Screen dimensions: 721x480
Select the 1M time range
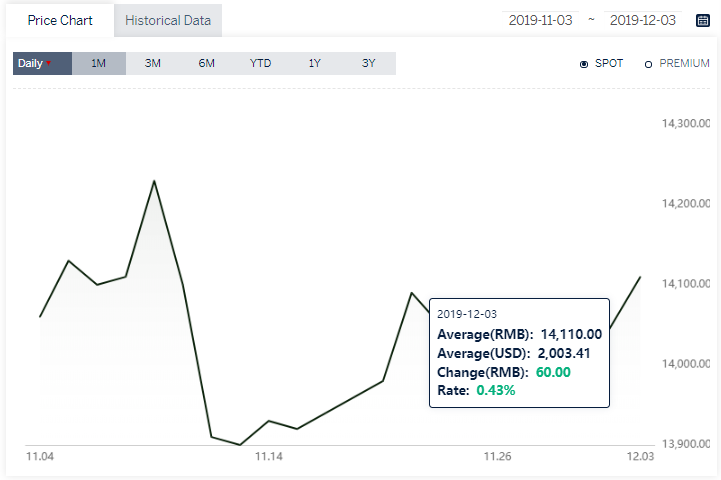[x=99, y=63]
